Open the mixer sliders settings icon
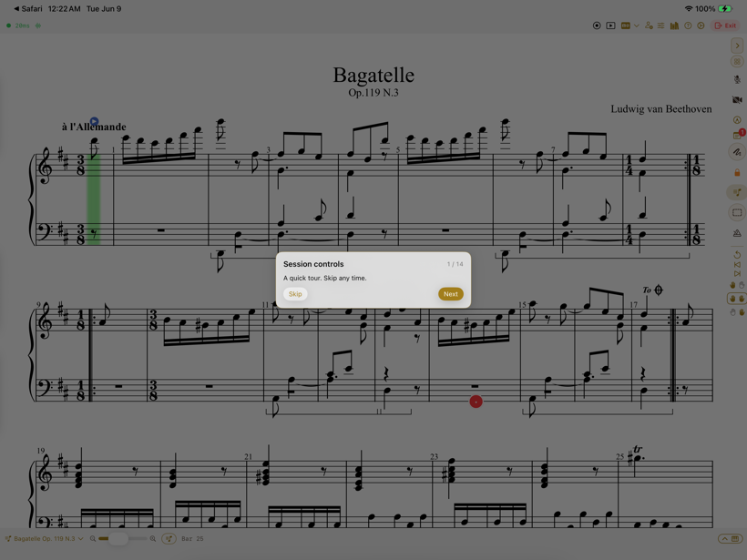 click(660, 25)
